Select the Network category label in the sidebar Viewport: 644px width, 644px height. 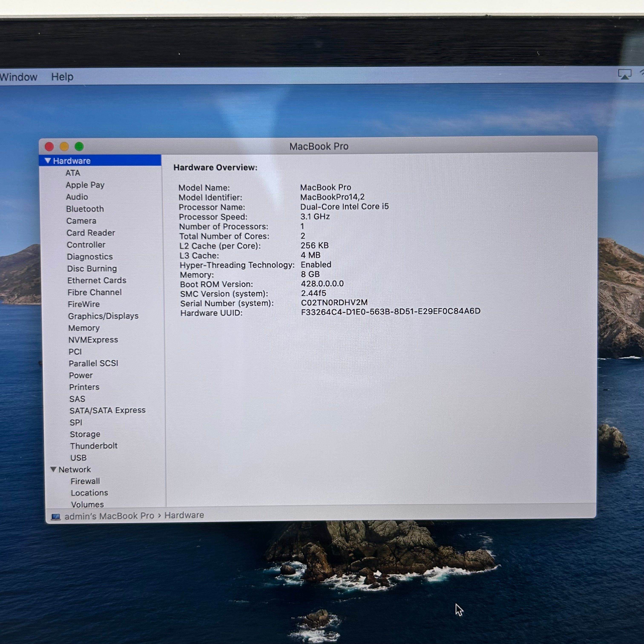coord(75,470)
